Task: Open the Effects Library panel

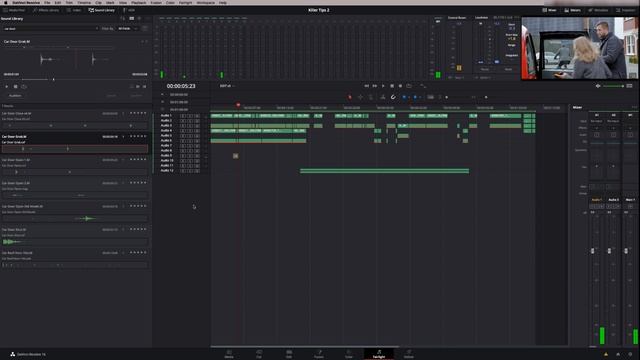Action: coord(46,10)
